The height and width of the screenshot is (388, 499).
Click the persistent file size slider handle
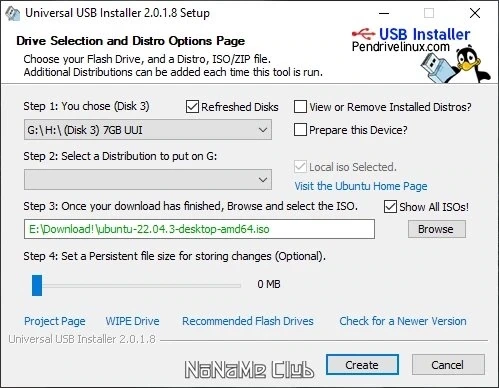(x=37, y=285)
